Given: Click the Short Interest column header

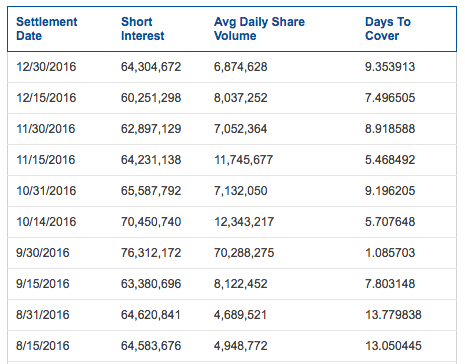Looking at the screenshot, I should 143,29.
